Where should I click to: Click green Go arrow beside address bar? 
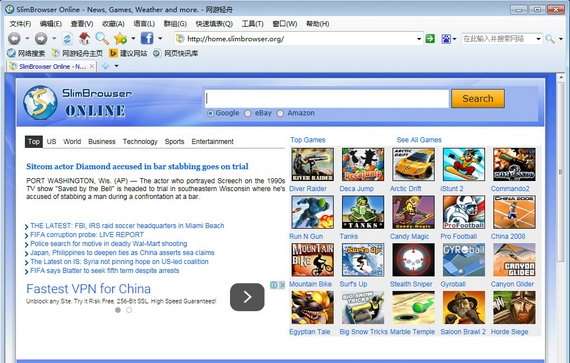(x=430, y=39)
